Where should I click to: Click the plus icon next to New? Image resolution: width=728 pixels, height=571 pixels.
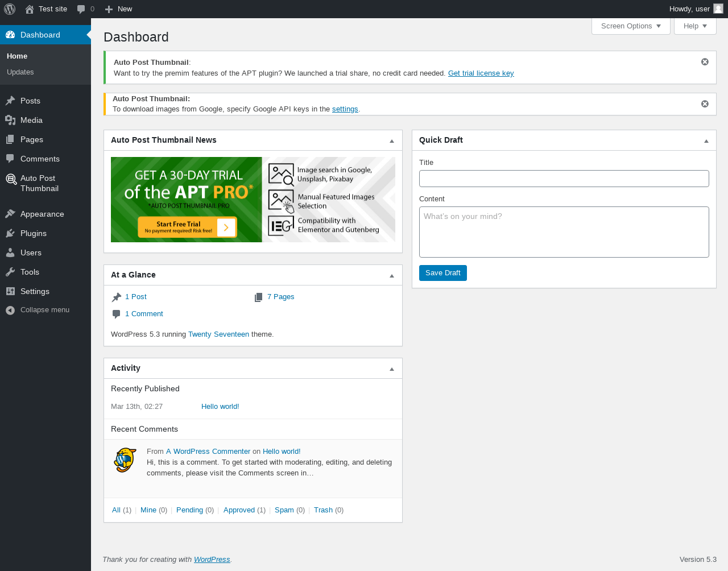109,9
